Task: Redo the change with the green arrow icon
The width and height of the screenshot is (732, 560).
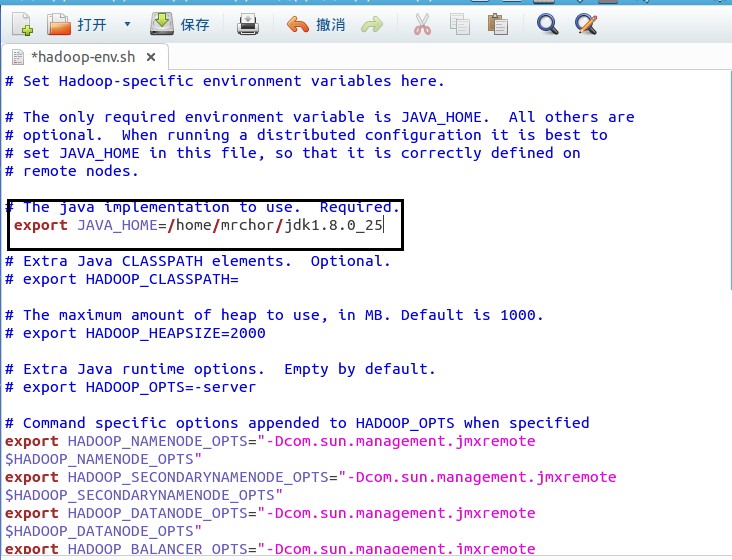Action: pos(372,25)
